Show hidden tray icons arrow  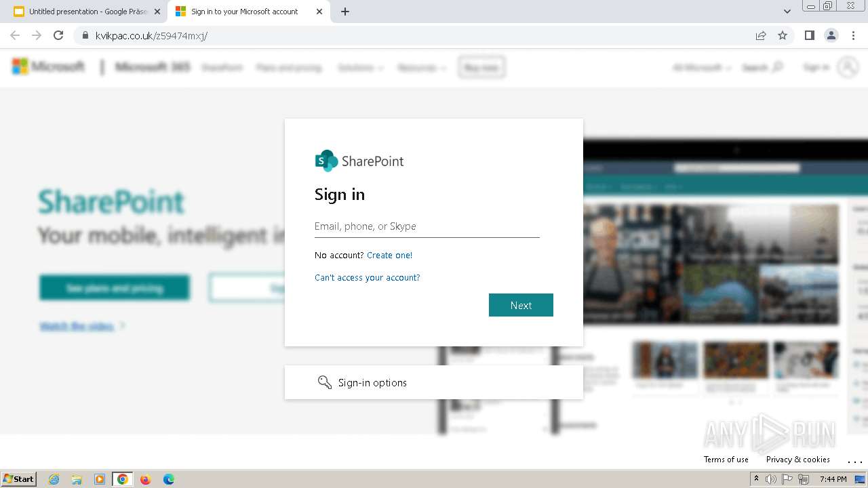pyautogui.click(x=756, y=479)
